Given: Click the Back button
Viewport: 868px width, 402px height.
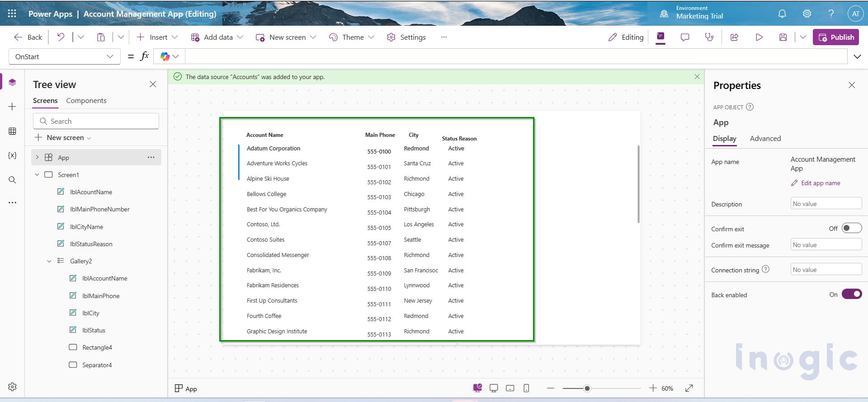Looking at the screenshot, I should (28, 37).
